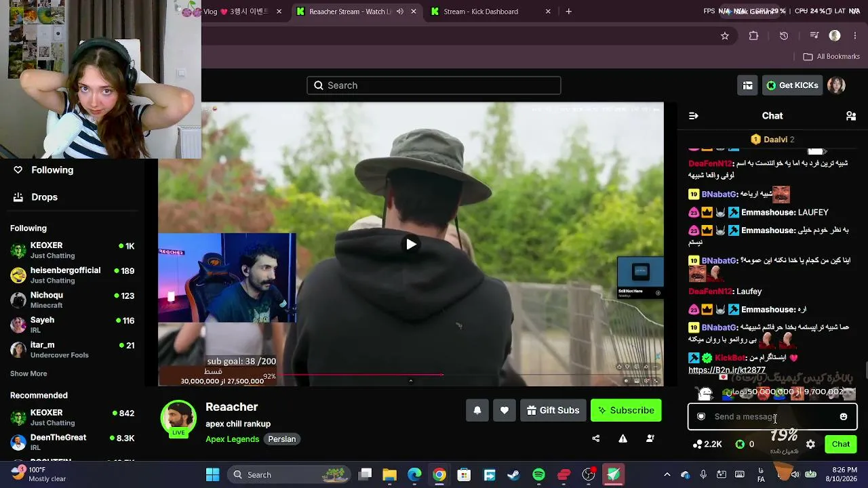This screenshot has height=488, width=868.
Task: Open heisenbergofficial channel
Action: coord(73,275)
